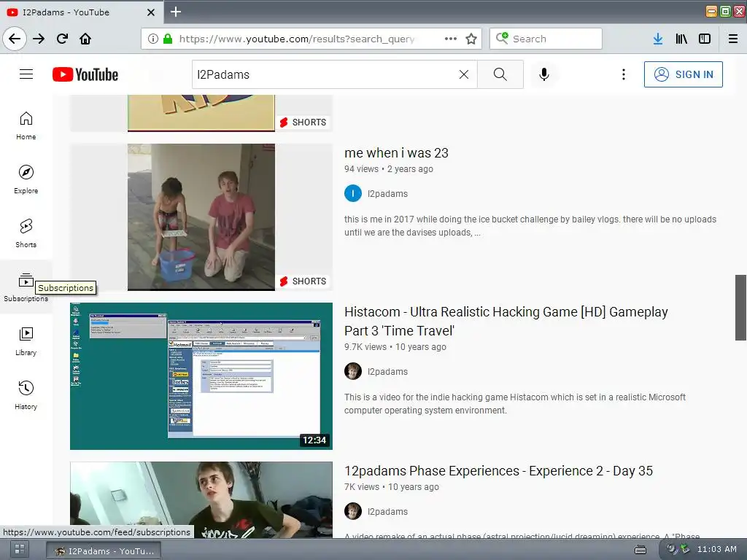Go to YouTube home via logo
Screen dimensions: 747x560
85,74
